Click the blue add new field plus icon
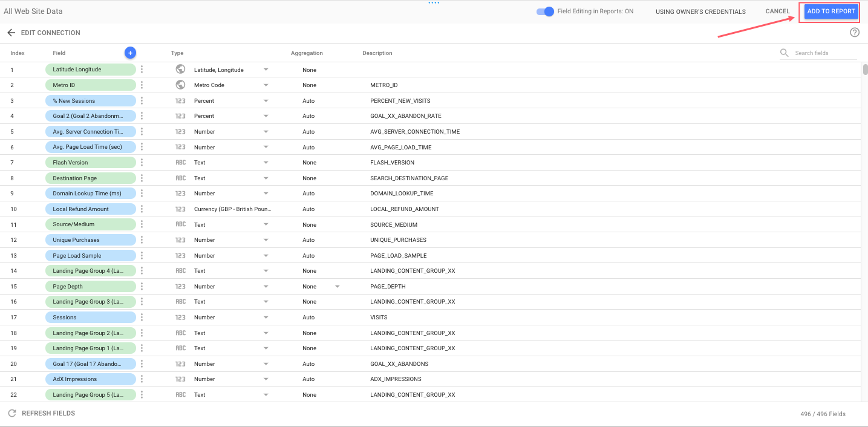 [130, 53]
